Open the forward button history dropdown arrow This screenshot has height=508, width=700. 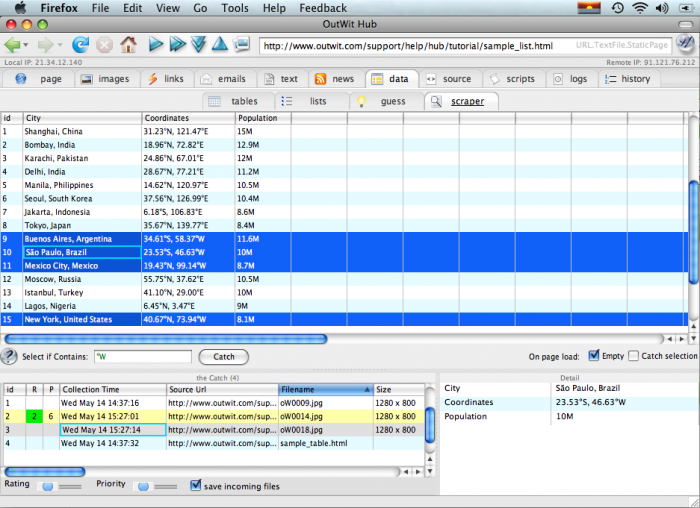[x=59, y=45]
